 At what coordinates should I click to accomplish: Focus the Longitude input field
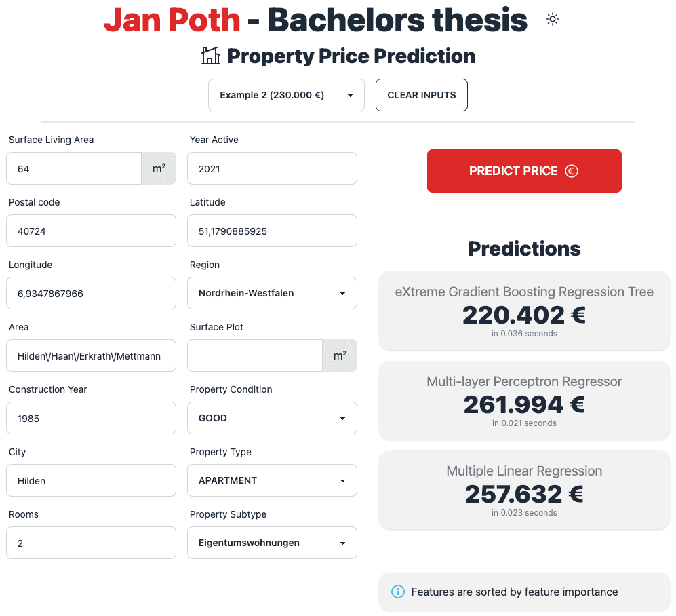pyautogui.click(x=91, y=293)
